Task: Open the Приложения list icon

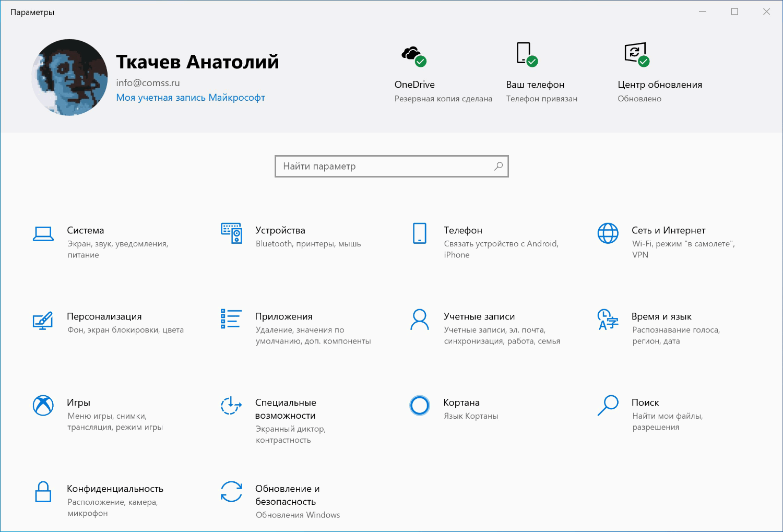Action: pyautogui.click(x=231, y=319)
